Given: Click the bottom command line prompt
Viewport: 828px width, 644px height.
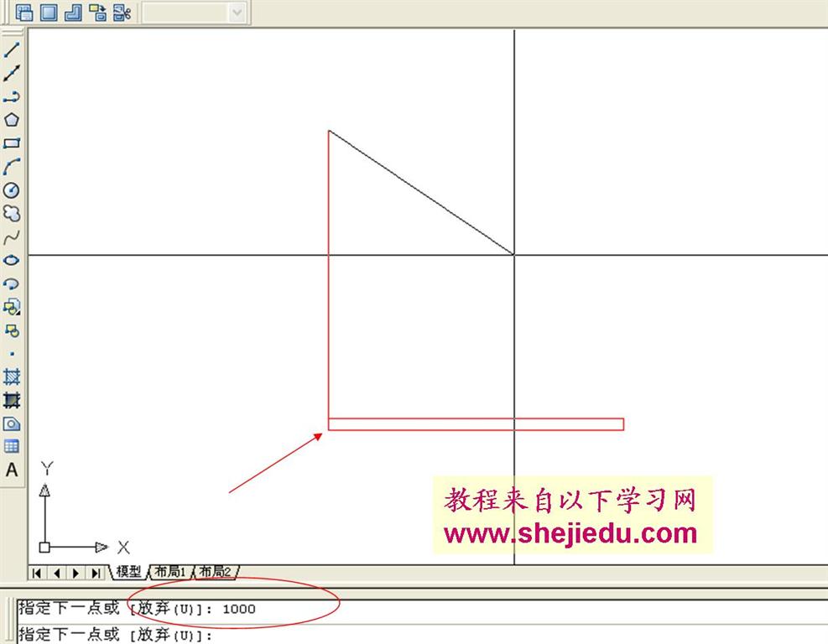Looking at the screenshot, I should tap(423, 635).
